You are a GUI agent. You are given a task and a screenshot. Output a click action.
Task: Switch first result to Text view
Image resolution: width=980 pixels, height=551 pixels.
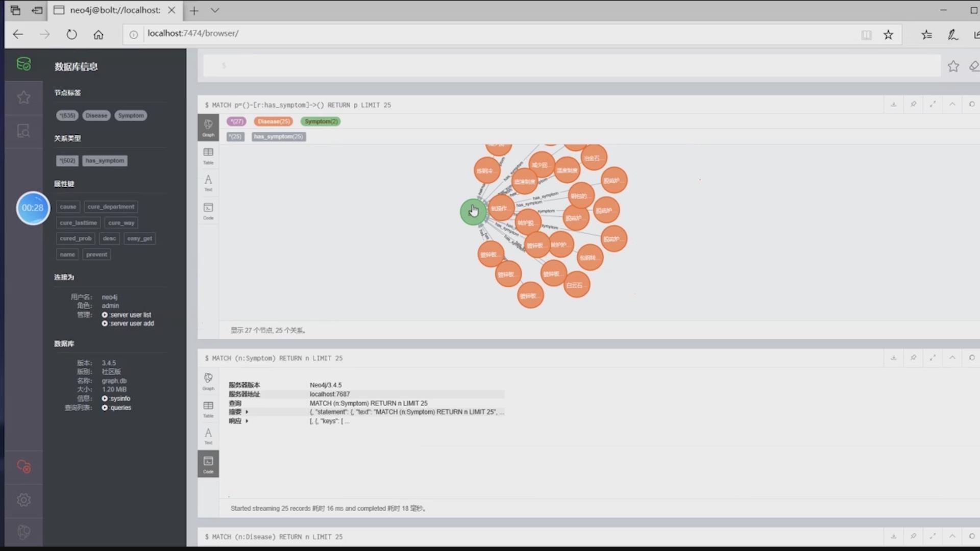(x=208, y=183)
